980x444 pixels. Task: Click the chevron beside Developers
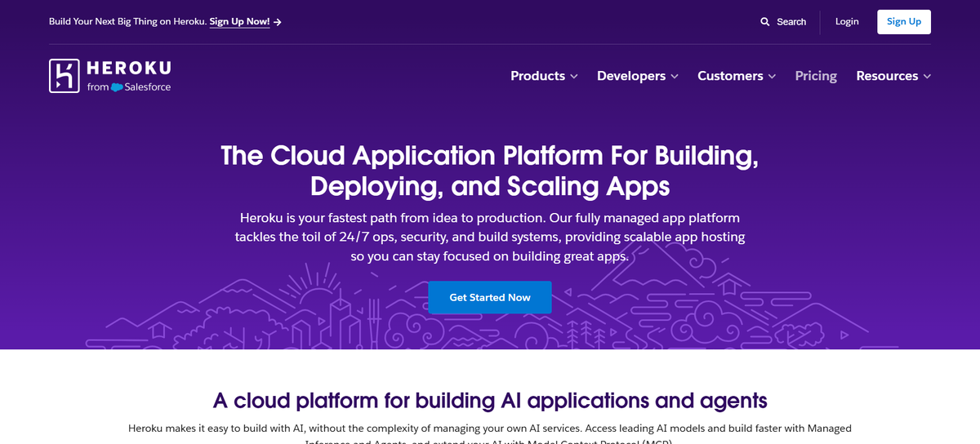[x=675, y=77]
